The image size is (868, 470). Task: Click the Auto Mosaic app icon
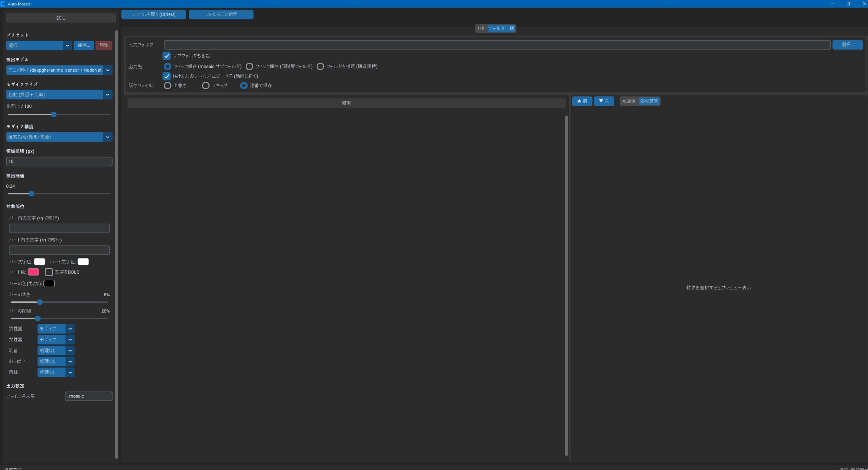tap(3, 4)
